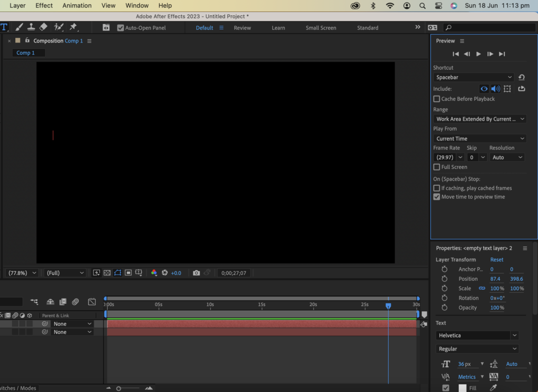Enable If caching, play cached frames

[437, 188]
